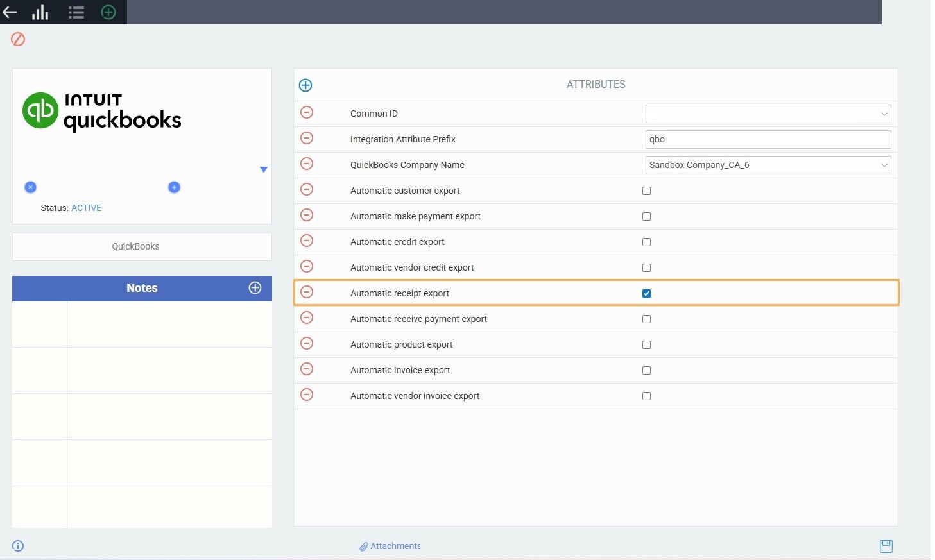Open QuickBooks Company Name dropdown
Viewport: 935px width, 560px height.
tap(768, 165)
